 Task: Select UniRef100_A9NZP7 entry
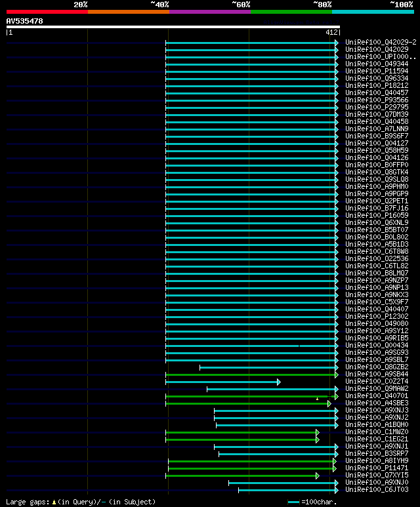pyautogui.click(x=377, y=280)
